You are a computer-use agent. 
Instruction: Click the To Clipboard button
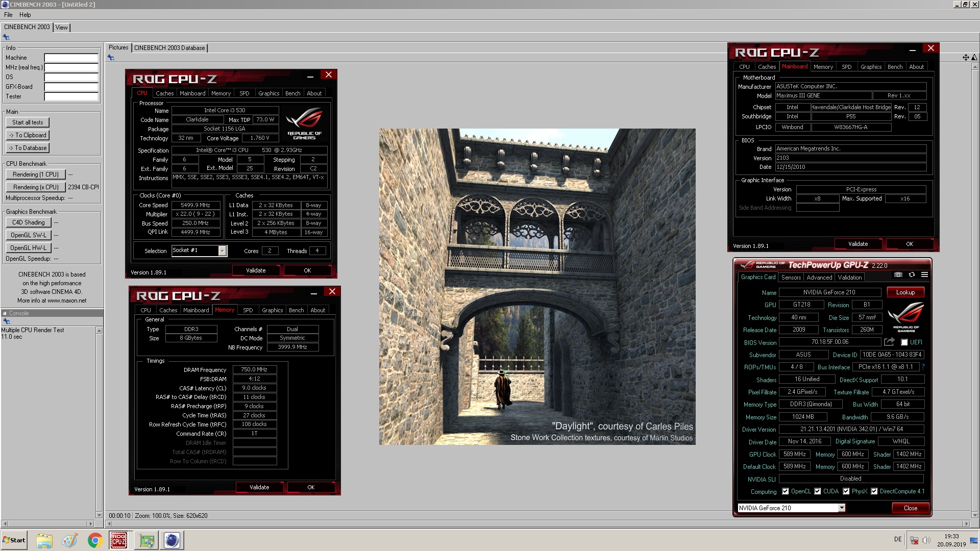tap(28, 135)
